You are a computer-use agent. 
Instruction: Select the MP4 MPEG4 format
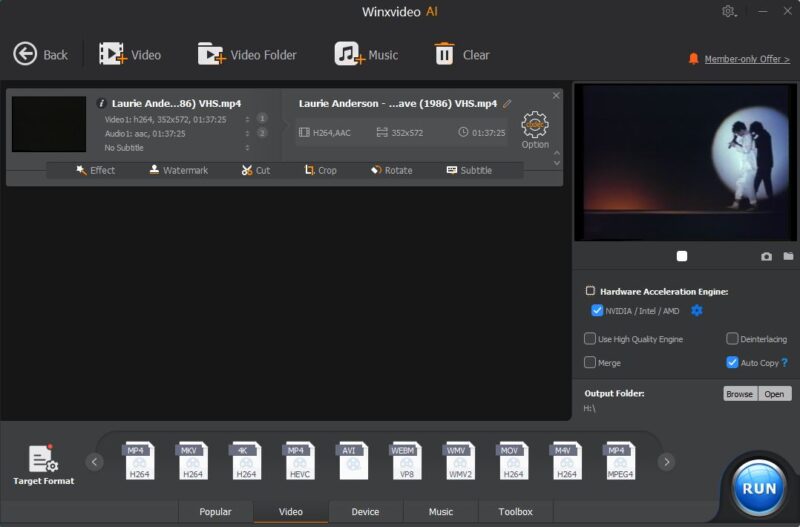[620, 461]
